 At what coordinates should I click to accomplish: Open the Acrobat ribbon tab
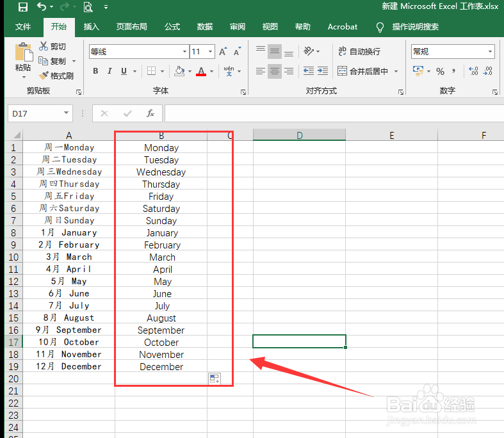click(x=343, y=27)
